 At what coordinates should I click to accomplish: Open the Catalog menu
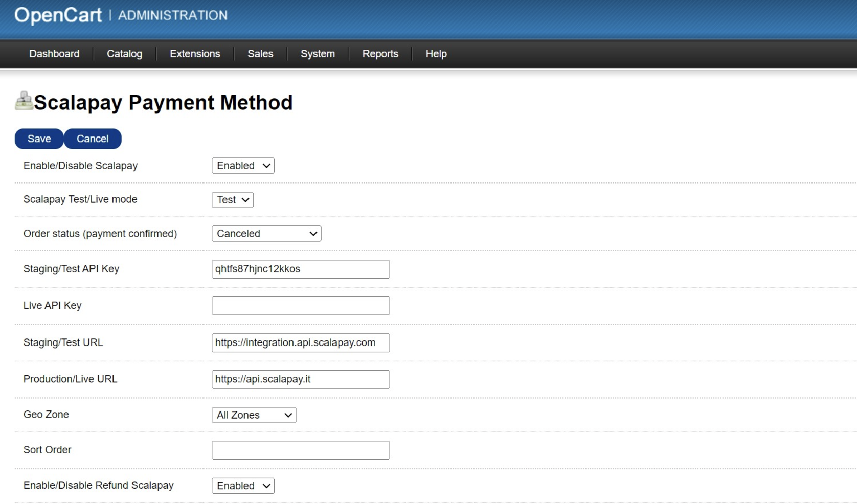point(124,54)
